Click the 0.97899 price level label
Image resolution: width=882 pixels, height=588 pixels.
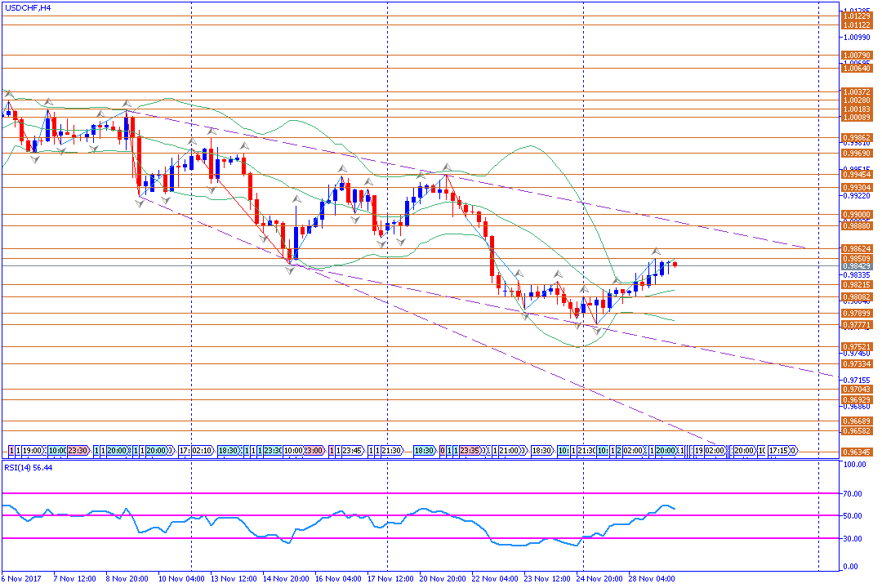857,314
